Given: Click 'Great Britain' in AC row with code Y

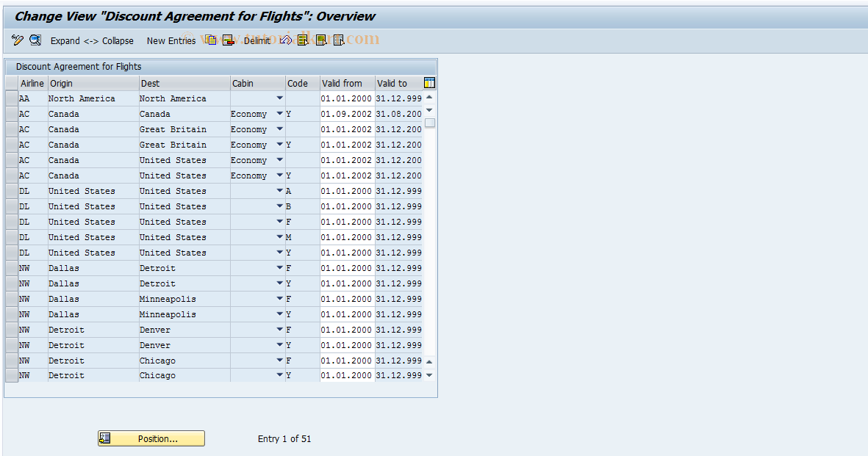Looking at the screenshot, I should click(173, 145).
